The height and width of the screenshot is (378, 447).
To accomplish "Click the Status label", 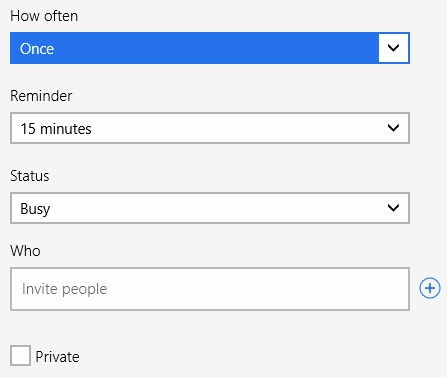I will [x=30, y=176].
